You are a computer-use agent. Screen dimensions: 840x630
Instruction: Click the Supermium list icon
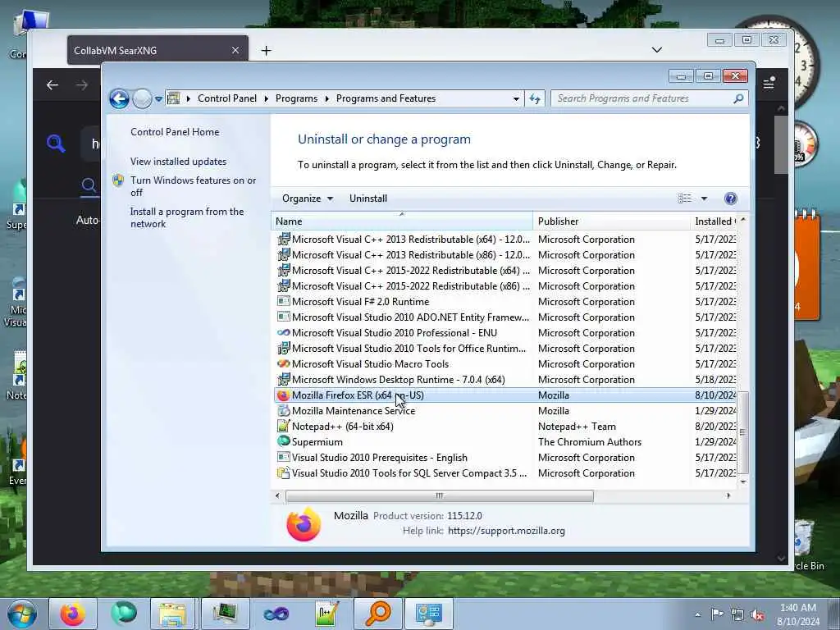point(283,442)
